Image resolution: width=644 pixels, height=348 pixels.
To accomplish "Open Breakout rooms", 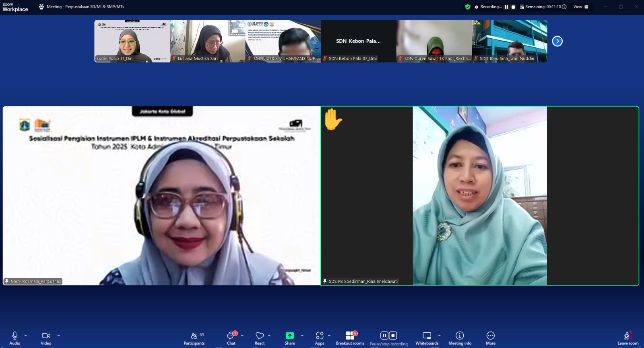I will (x=350, y=338).
